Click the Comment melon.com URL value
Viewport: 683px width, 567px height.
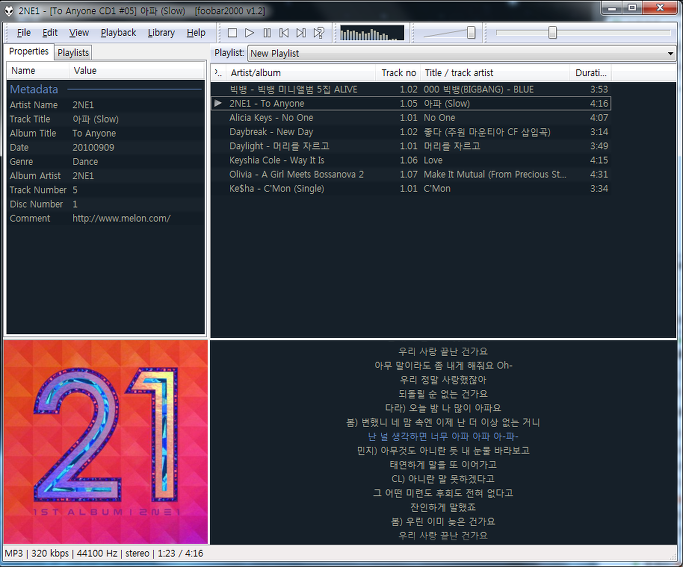122,219
